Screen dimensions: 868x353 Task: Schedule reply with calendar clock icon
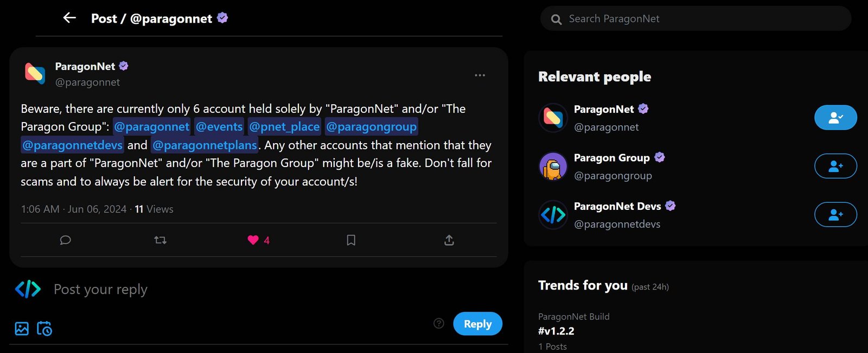[x=44, y=329]
